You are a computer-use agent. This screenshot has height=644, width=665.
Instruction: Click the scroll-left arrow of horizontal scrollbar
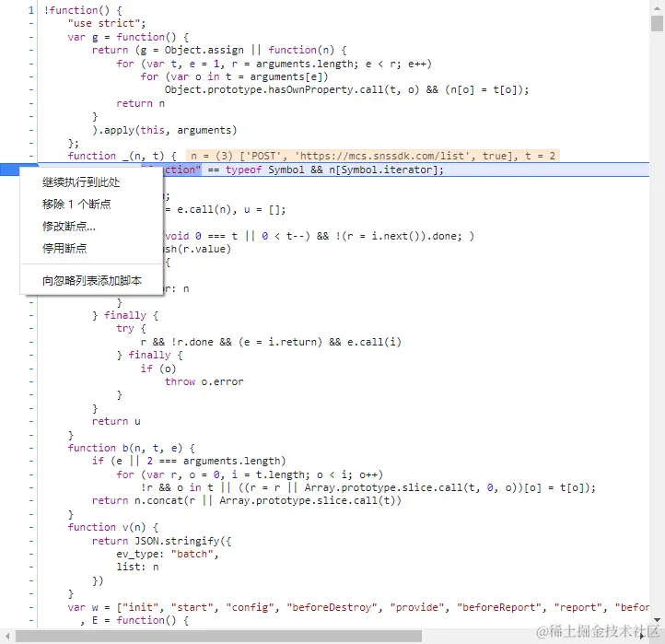pyautogui.click(x=7, y=636)
